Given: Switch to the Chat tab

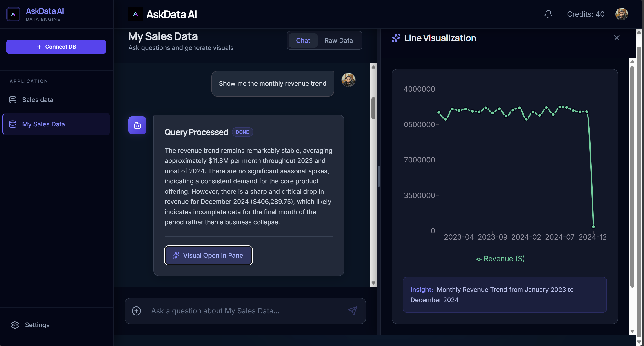Looking at the screenshot, I should 303,40.
